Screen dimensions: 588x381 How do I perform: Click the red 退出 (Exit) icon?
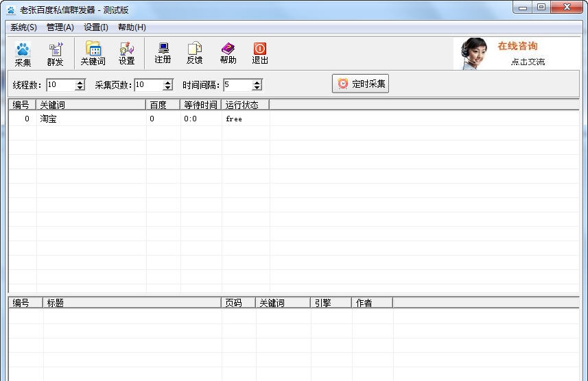coord(260,53)
